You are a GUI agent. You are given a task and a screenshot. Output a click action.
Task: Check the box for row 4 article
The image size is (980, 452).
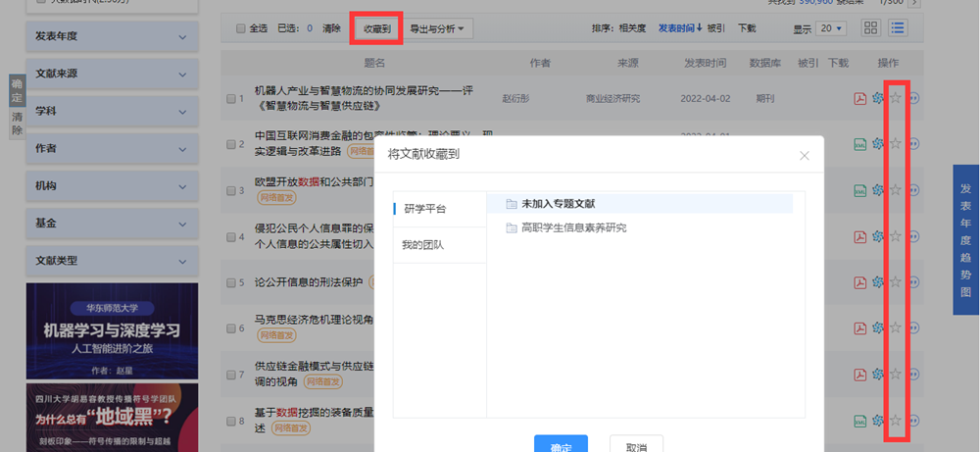[230, 237]
